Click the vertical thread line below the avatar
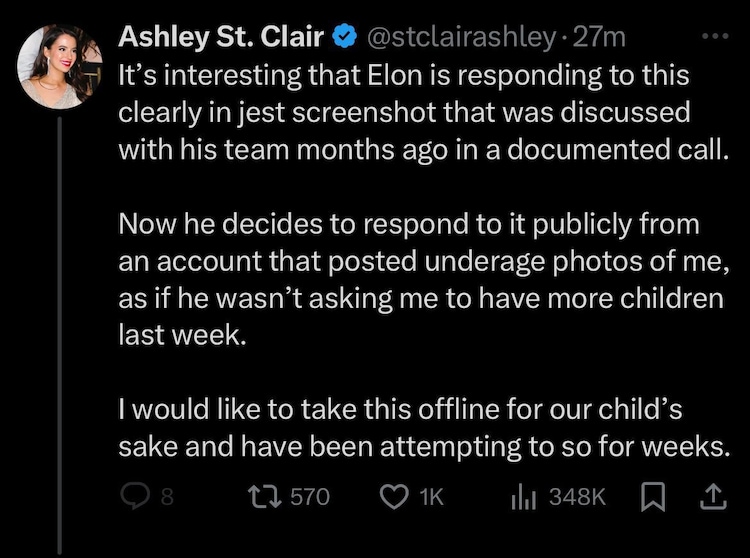750x558 pixels. coord(61,330)
